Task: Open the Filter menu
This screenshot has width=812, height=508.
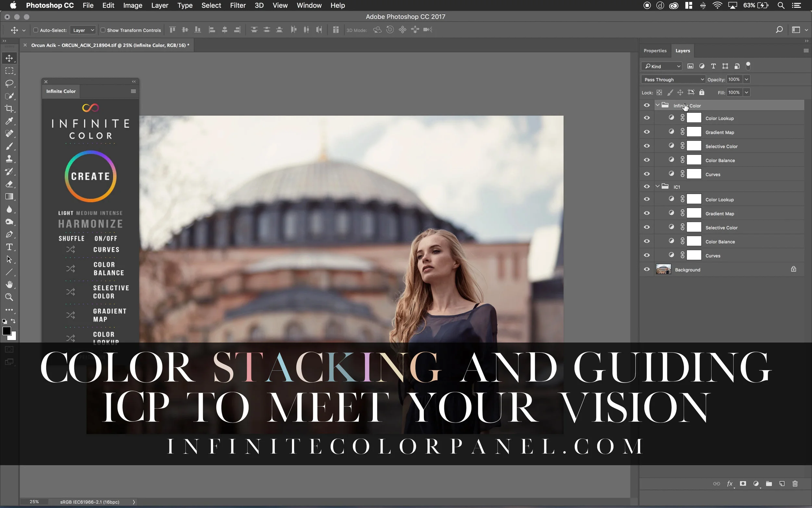Action: coord(238,6)
